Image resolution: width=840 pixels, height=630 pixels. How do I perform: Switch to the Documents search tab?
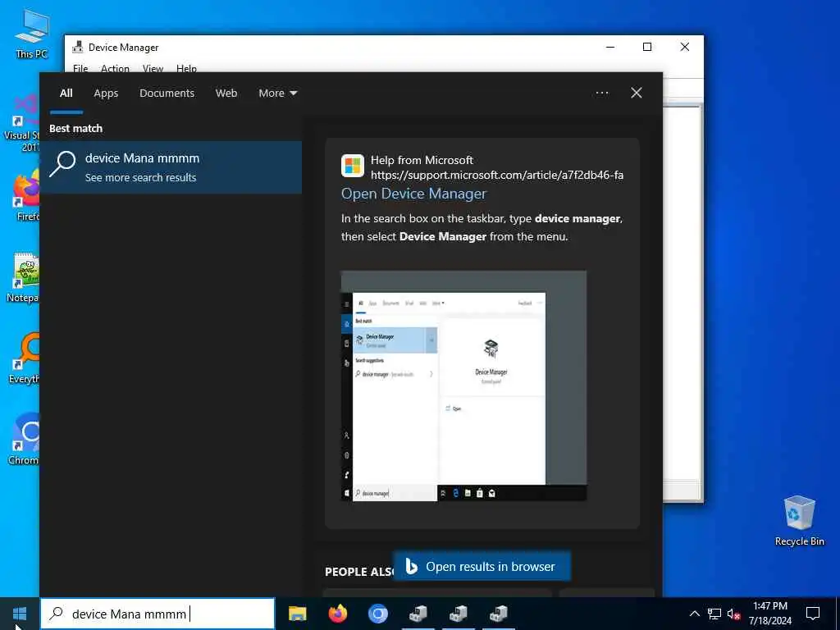167,94
